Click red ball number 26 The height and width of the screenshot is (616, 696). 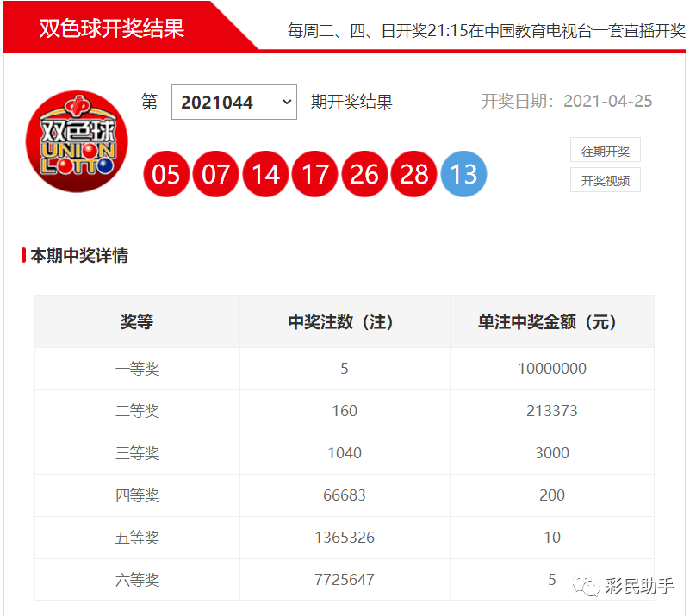click(x=364, y=174)
